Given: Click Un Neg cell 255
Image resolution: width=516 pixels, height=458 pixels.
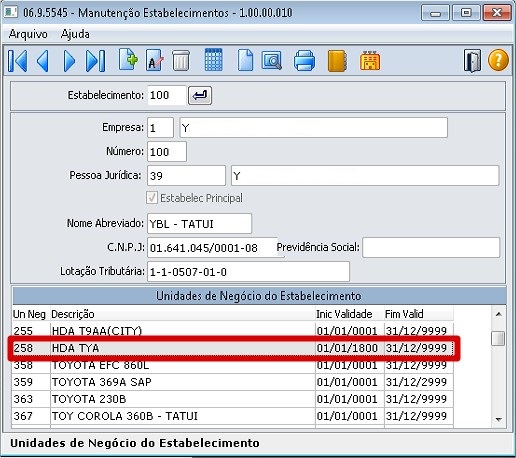Looking at the screenshot, I should click(x=31, y=331).
